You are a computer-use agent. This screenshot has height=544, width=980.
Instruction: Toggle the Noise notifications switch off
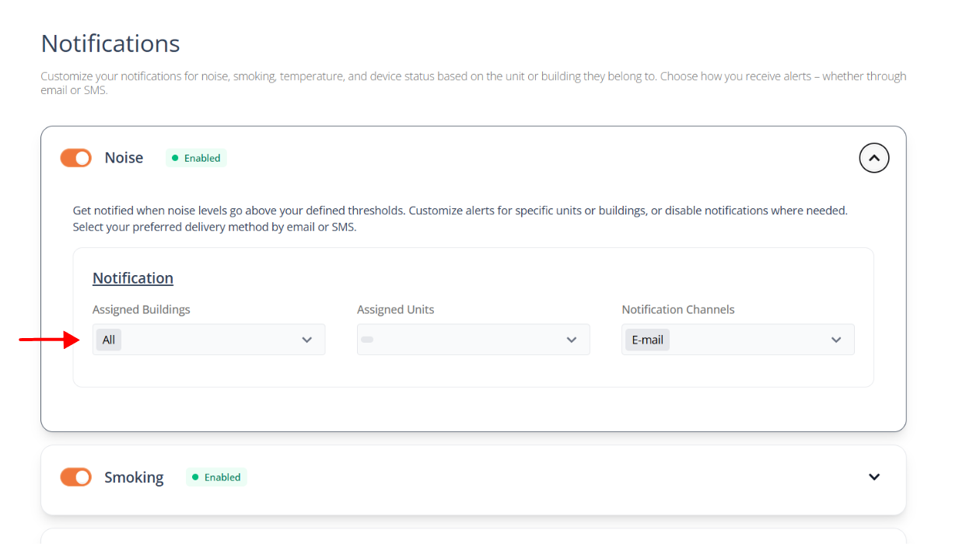(75, 158)
